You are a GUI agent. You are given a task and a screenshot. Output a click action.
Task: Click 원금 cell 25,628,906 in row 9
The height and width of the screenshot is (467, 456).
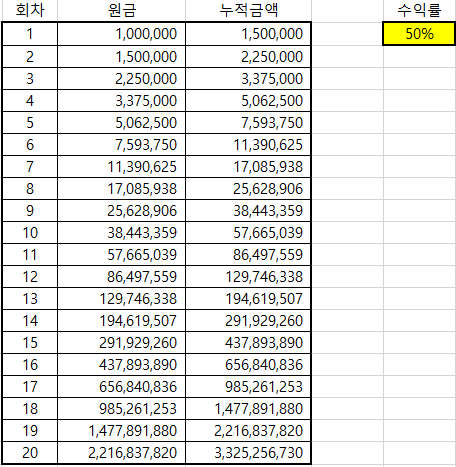[121, 211]
